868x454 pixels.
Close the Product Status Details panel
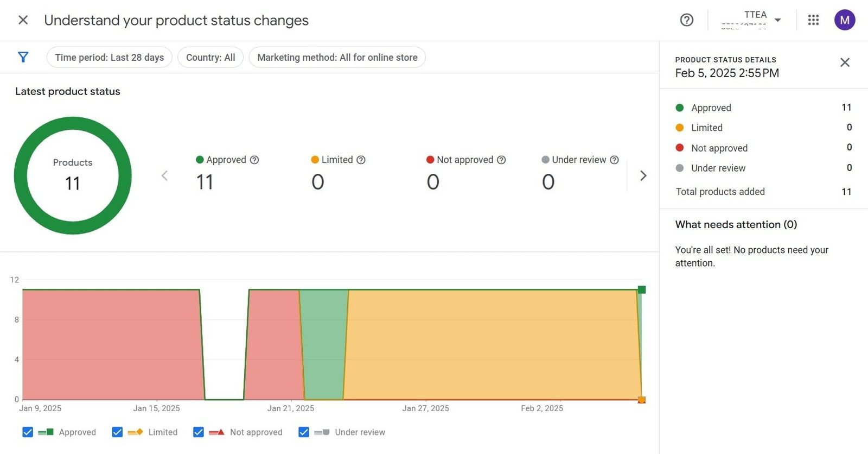click(845, 62)
